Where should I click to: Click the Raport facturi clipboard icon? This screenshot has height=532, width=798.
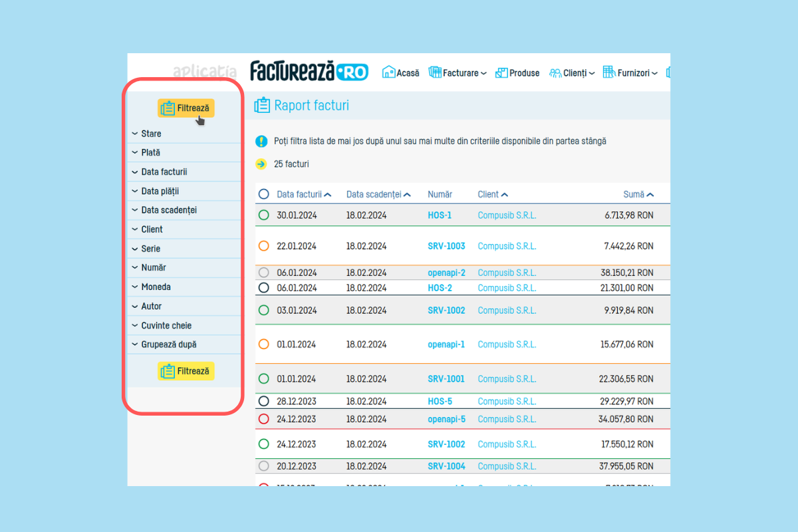click(263, 105)
